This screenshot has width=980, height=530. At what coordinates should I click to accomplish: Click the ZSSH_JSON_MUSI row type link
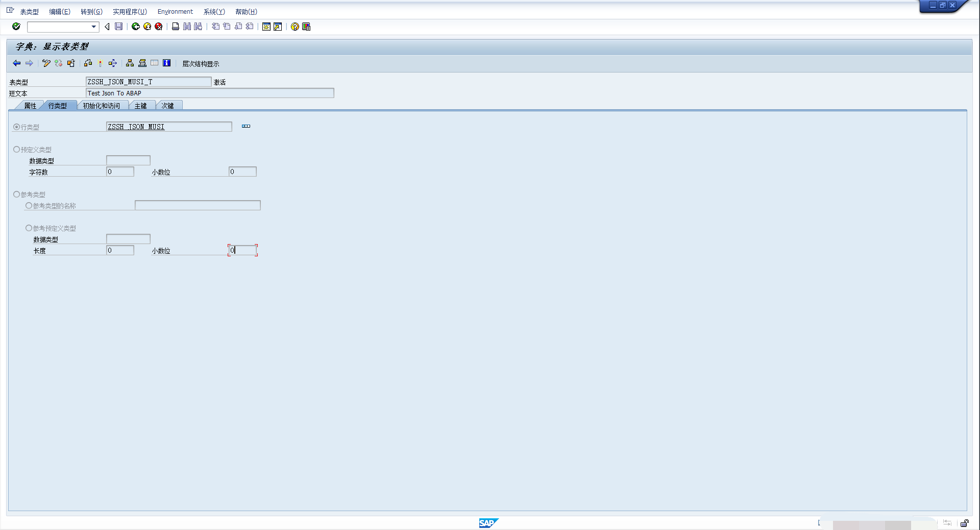click(136, 127)
